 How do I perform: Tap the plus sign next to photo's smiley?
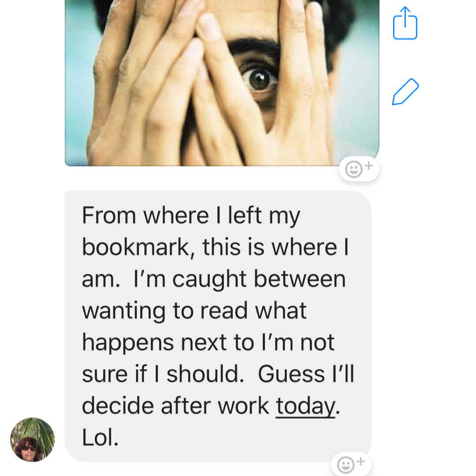369,165
